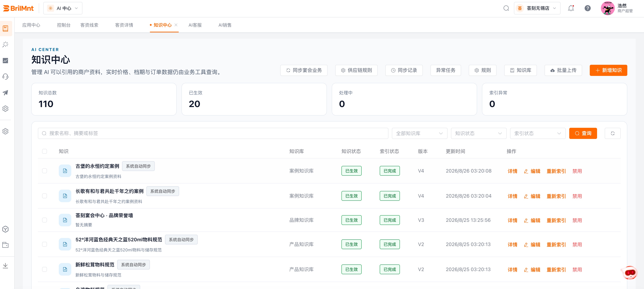This screenshot has height=289, width=644.
Task: Click the 已生效 20 stat card
Action: [254, 99]
